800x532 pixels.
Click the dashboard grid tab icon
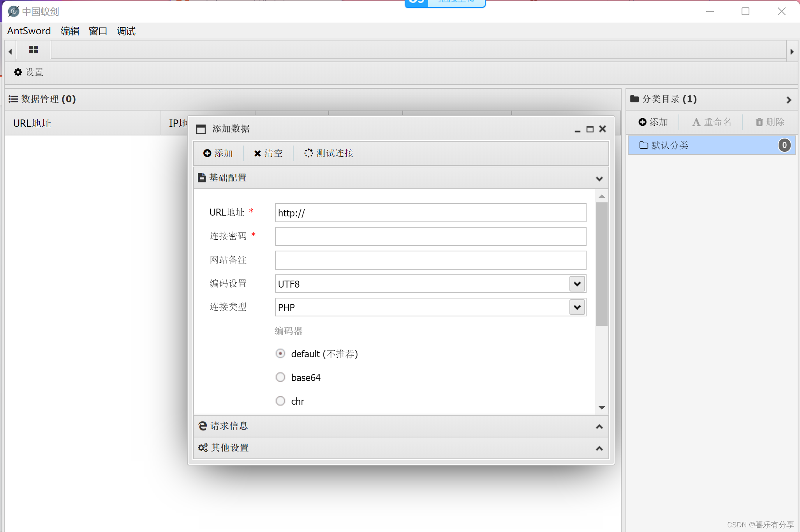33,50
